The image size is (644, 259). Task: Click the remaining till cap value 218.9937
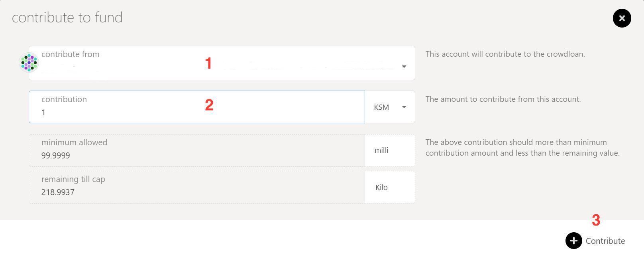(58, 192)
